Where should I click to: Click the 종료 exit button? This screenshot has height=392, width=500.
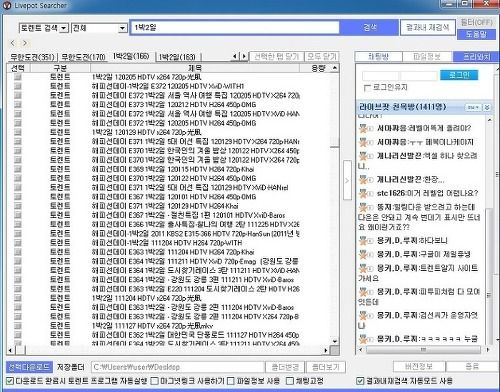[472, 366]
